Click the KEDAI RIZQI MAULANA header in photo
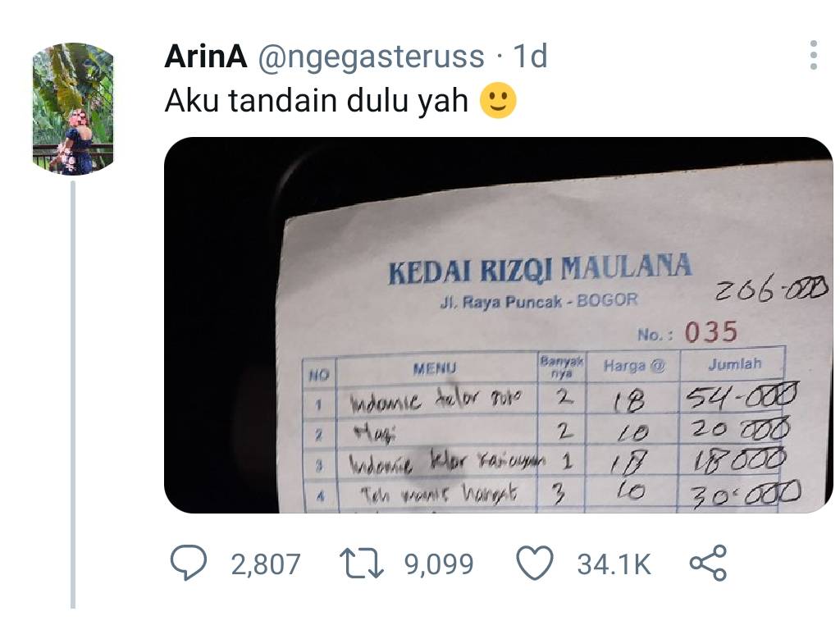The height and width of the screenshot is (630, 840). (x=540, y=268)
